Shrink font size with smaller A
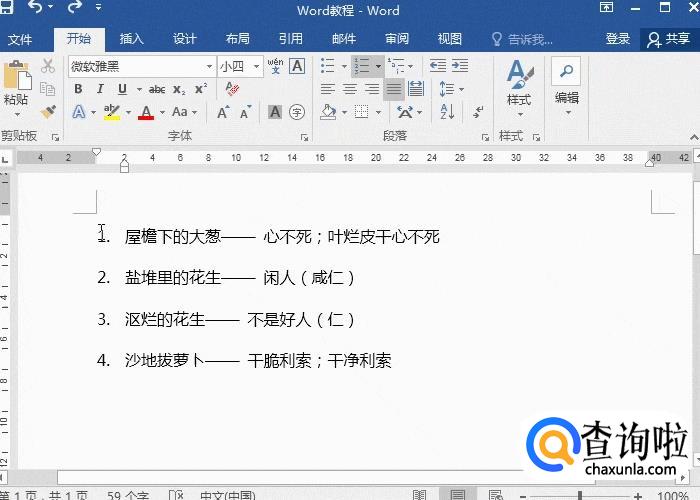Image resolution: width=700 pixels, height=500 pixels. coord(245,112)
